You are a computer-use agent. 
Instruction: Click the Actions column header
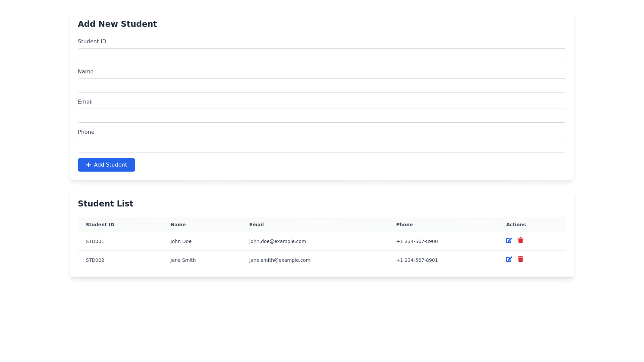[516, 225]
